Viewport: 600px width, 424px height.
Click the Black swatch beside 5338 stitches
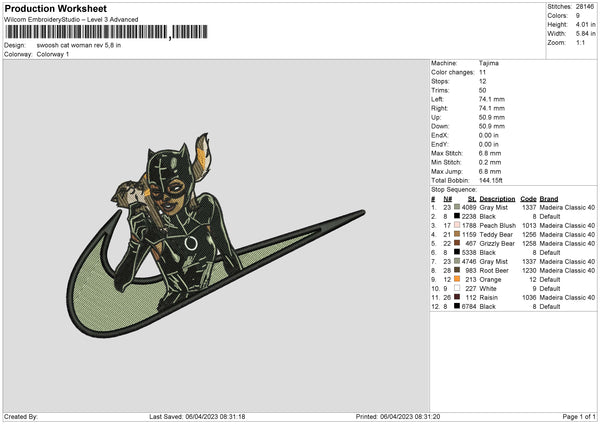(x=457, y=252)
